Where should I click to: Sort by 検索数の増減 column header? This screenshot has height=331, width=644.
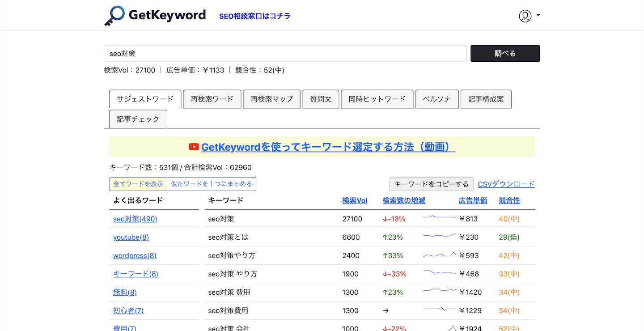(x=404, y=200)
